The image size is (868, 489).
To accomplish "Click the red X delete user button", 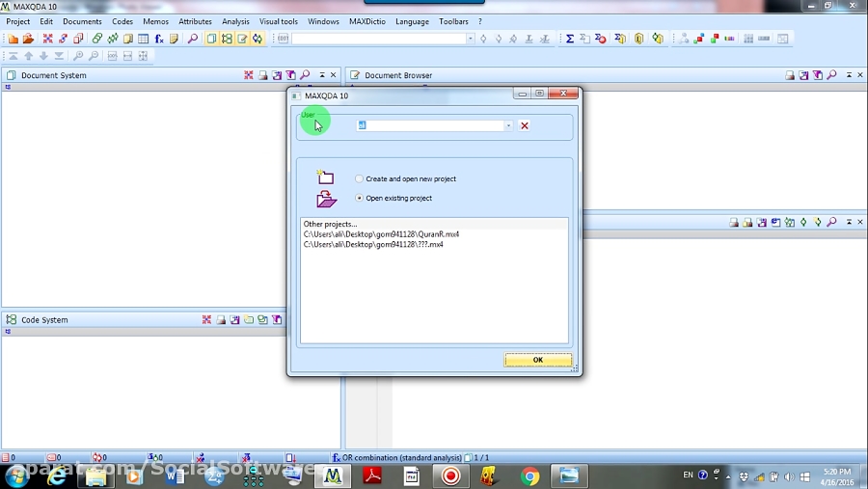I will (525, 125).
